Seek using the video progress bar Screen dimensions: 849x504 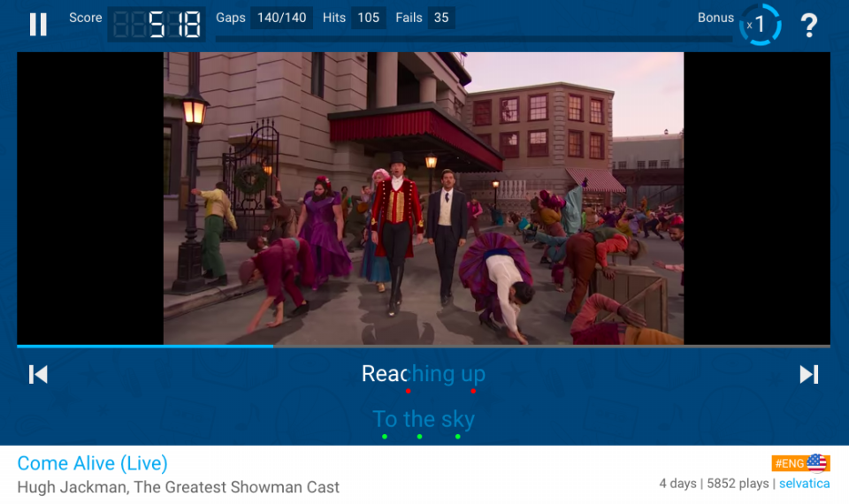click(424, 346)
